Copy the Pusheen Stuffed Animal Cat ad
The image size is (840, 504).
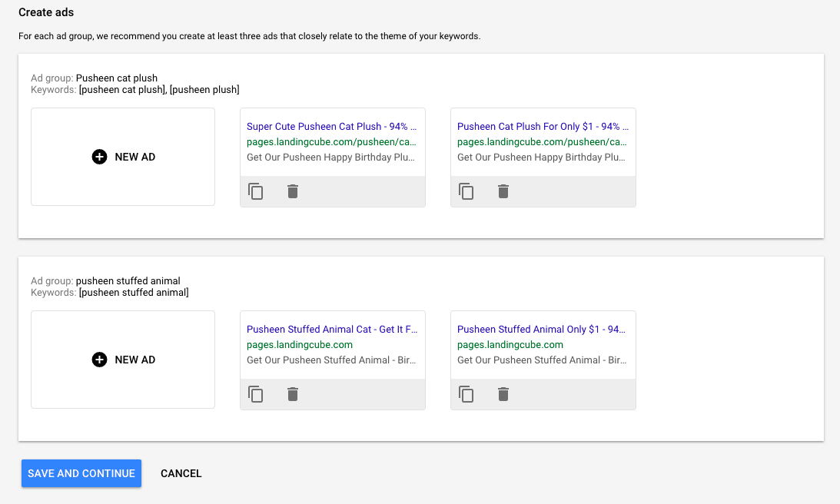pos(256,394)
